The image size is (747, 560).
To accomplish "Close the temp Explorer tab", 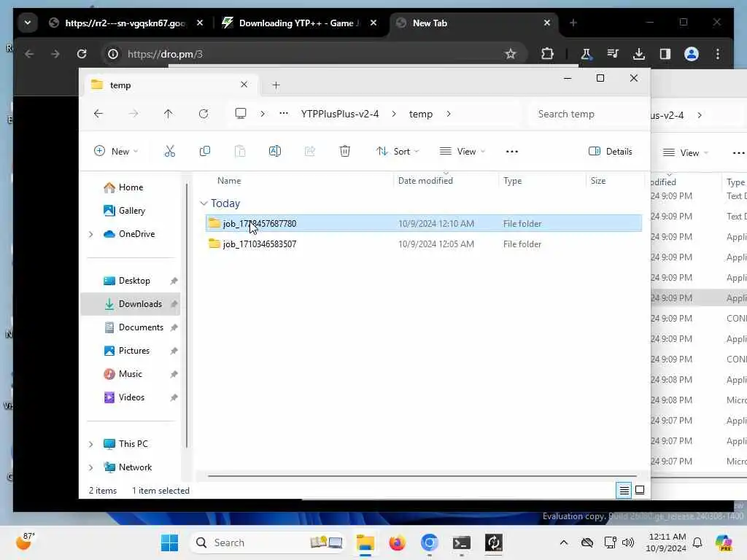I will 244,85.
